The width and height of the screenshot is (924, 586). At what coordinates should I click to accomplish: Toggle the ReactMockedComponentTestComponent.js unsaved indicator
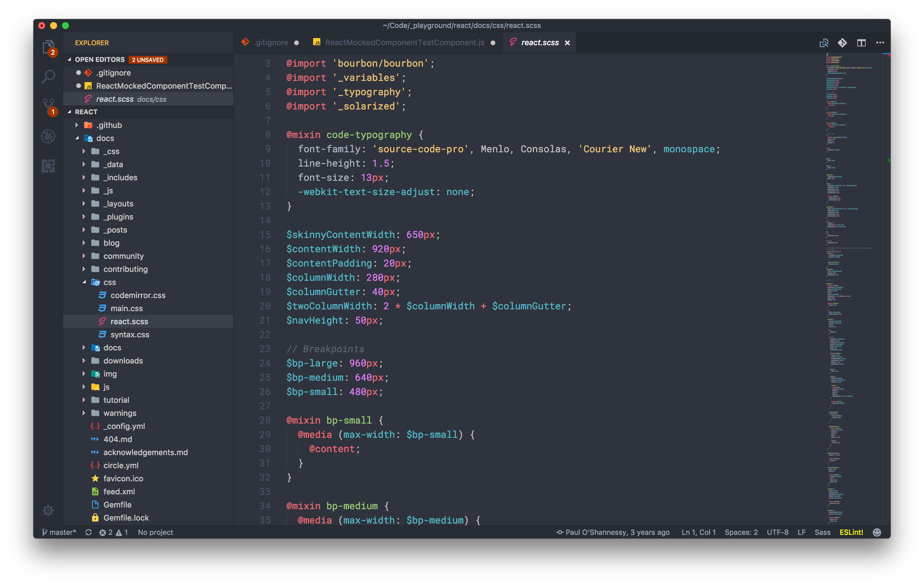click(493, 42)
